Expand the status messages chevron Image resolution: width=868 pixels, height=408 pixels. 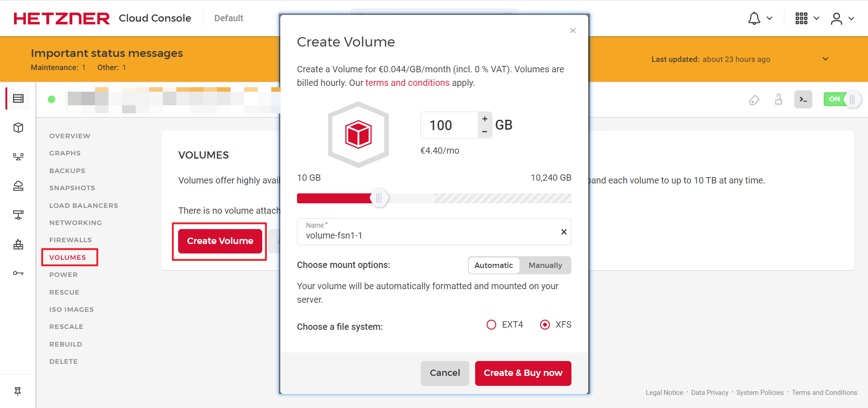tap(825, 59)
